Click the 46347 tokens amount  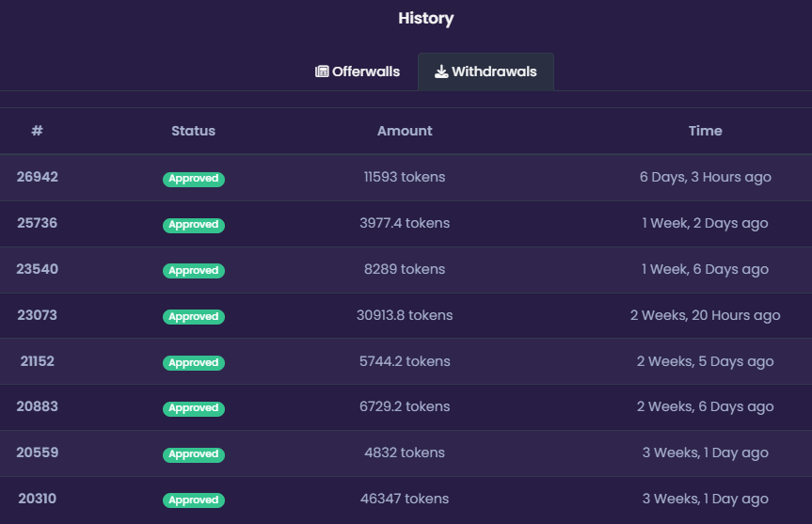click(x=405, y=498)
